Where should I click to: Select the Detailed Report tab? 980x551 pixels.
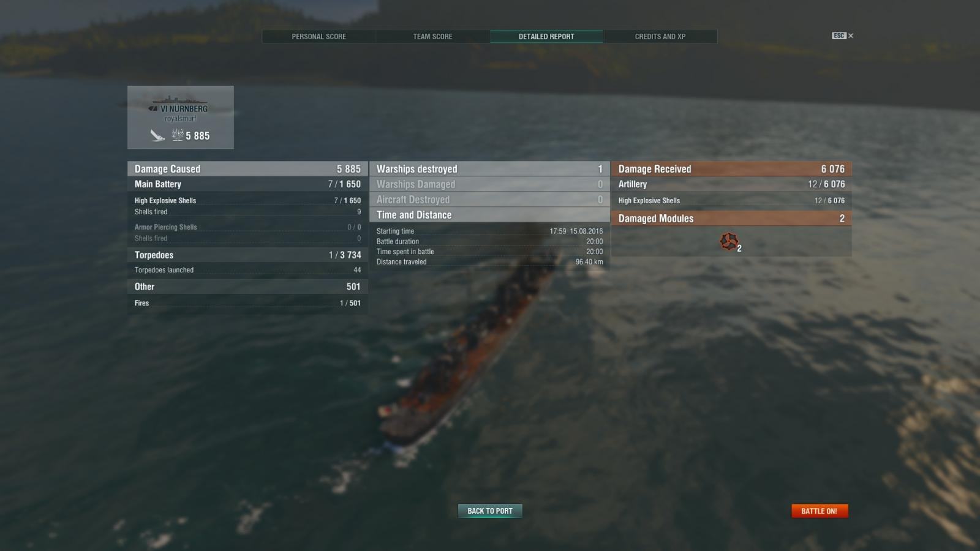coord(546,37)
